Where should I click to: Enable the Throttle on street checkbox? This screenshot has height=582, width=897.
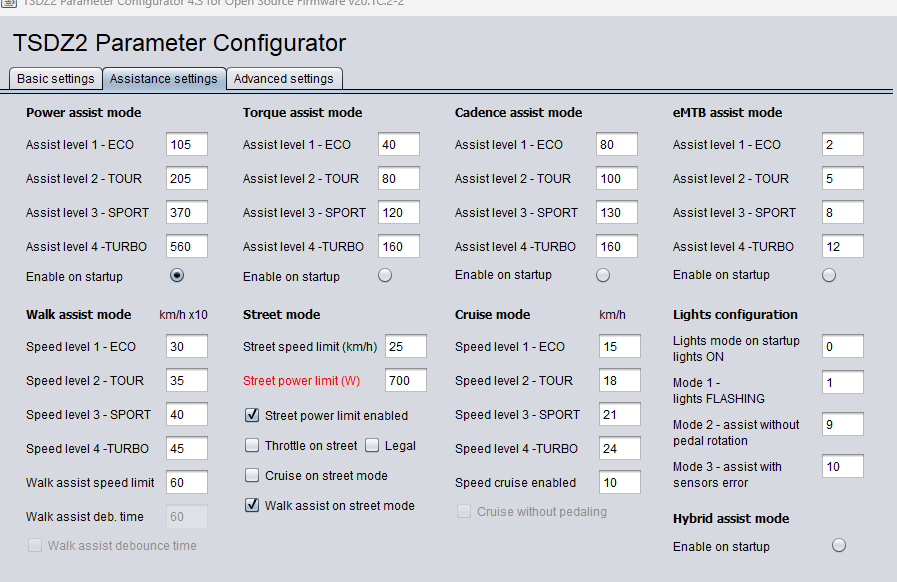pyautogui.click(x=252, y=445)
